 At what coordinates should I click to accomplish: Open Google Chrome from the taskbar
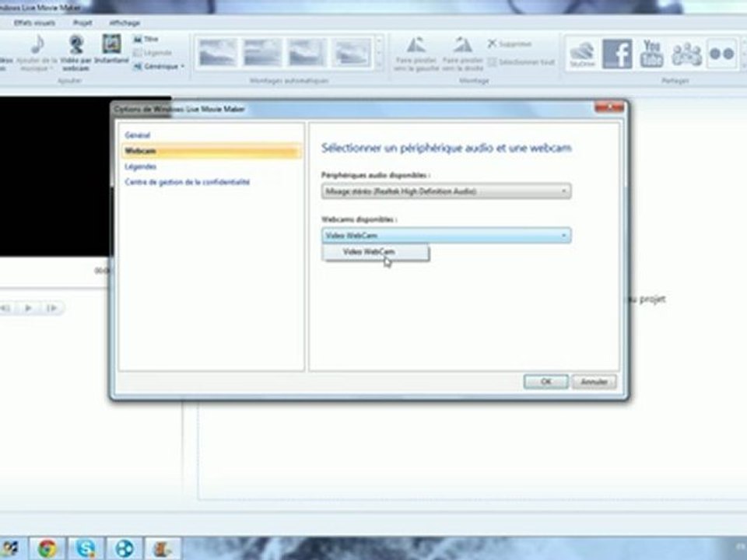coord(47,548)
